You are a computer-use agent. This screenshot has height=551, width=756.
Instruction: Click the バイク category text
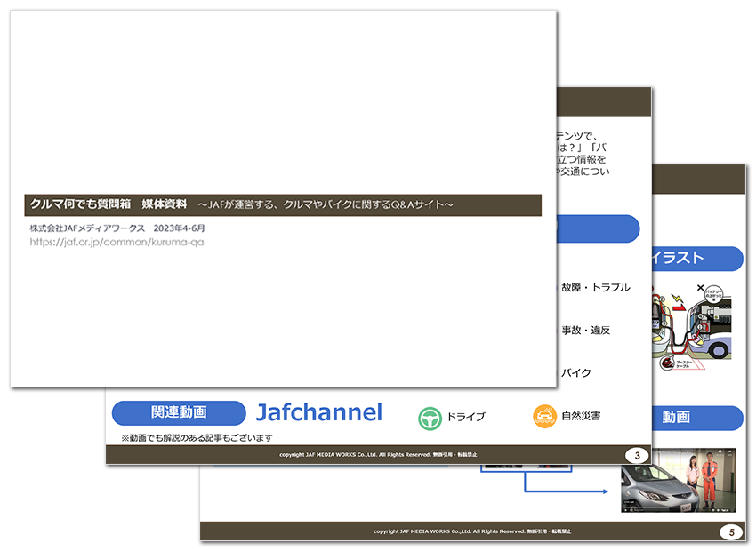pyautogui.click(x=576, y=372)
